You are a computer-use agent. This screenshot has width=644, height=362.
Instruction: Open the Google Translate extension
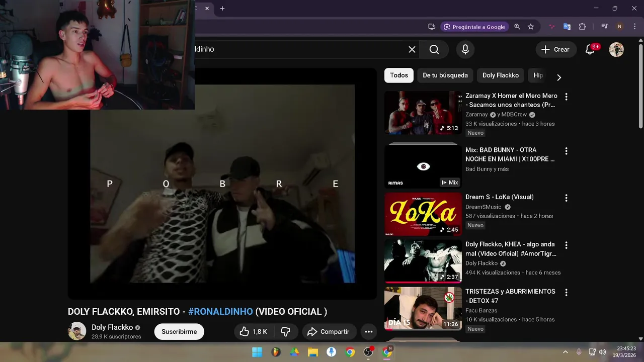[567, 27]
